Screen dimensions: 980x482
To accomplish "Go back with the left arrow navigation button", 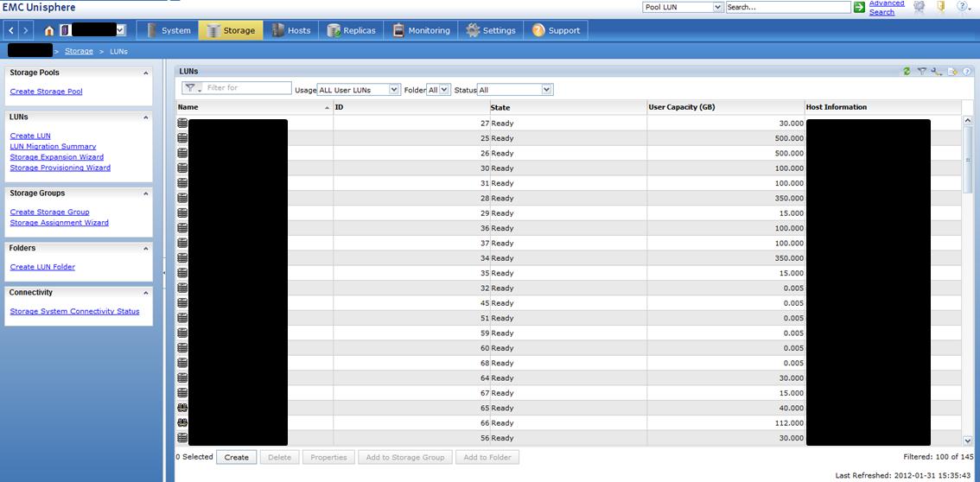I will click(12, 30).
